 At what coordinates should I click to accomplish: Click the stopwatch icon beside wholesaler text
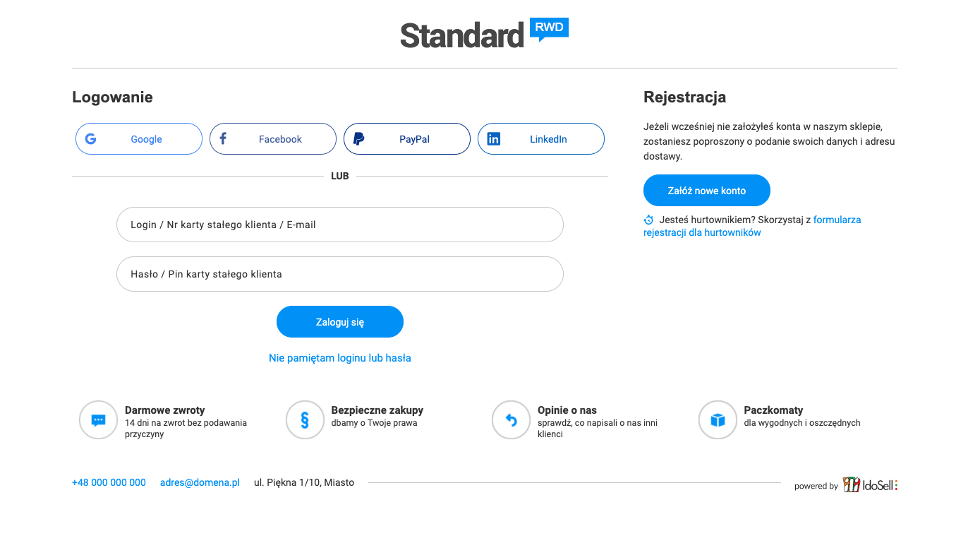tap(649, 220)
